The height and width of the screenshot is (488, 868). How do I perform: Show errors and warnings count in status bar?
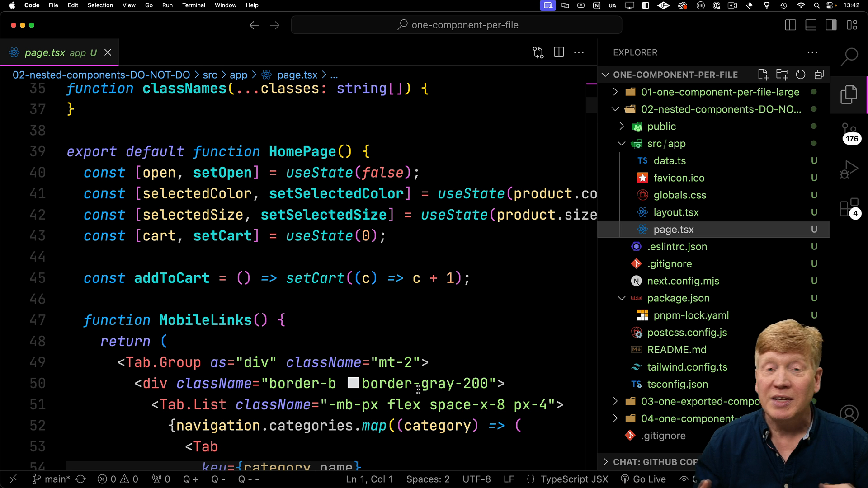pos(118,479)
